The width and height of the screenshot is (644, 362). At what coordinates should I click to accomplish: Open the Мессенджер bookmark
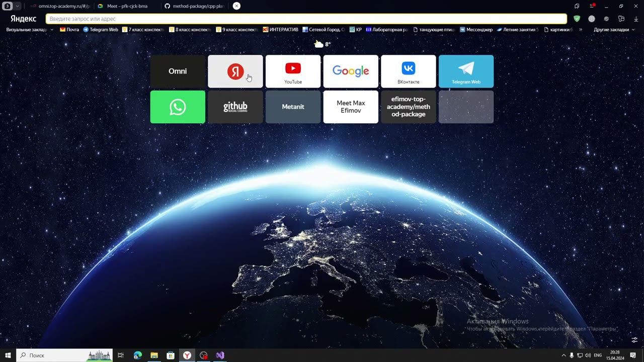pyautogui.click(x=476, y=30)
